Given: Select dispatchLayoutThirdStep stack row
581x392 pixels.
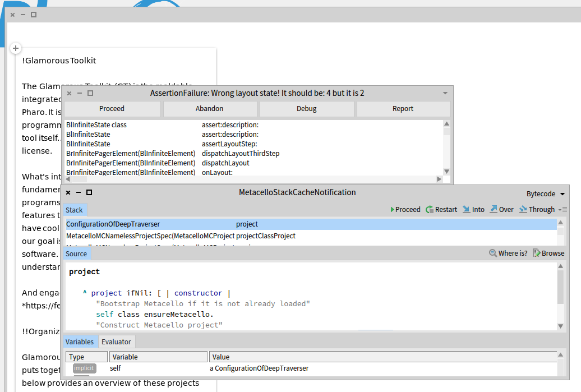Looking at the screenshot, I should click(x=254, y=154).
